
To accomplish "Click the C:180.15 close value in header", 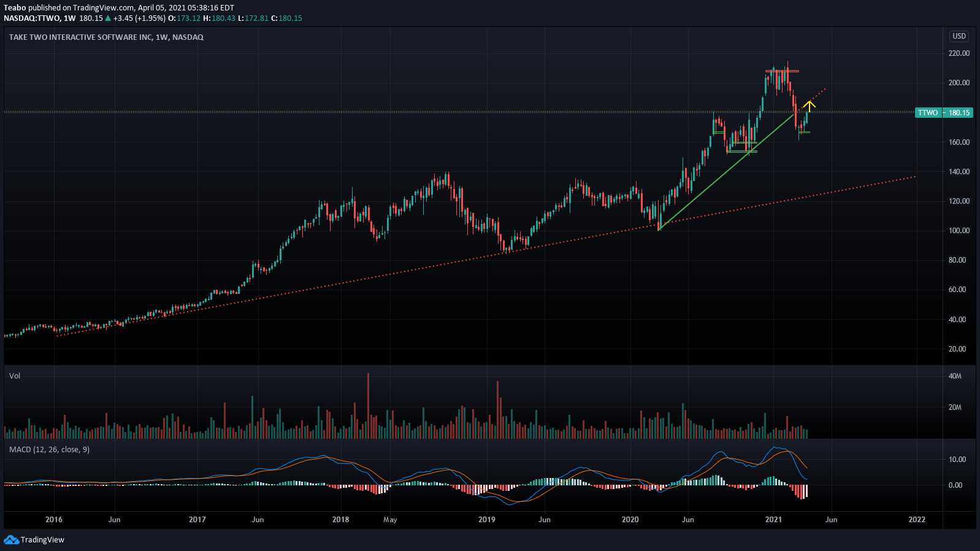I will click(287, 18).
